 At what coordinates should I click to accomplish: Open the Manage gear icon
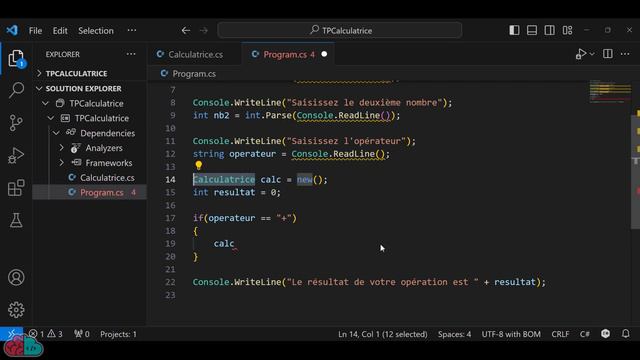click(x=16, y=310)
